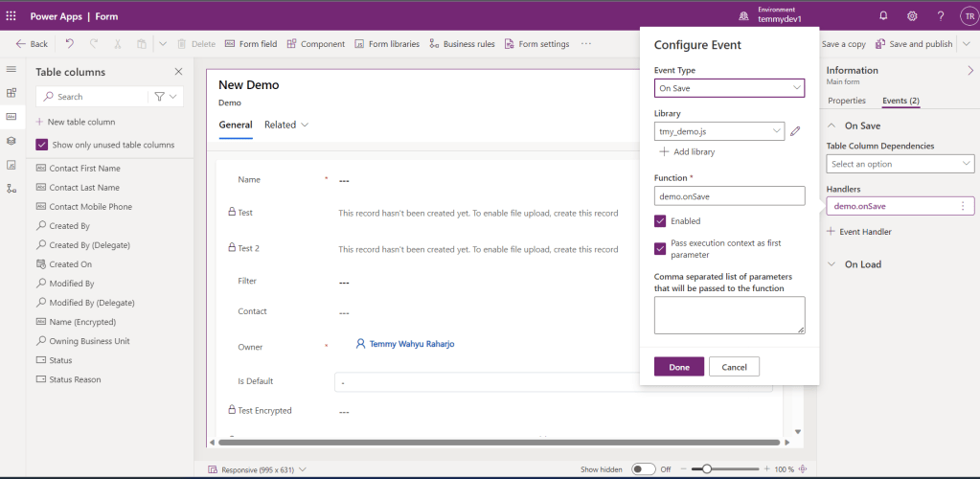The height and width of the screenshot is (479, 980).
Task: Click the Cancel button
Action: [x=735, y=367]
